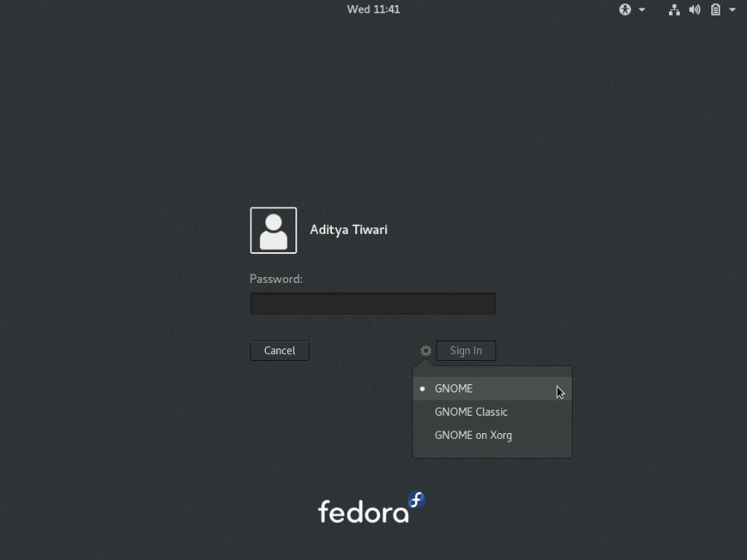Choose GNOME on Xorg session

473,435
